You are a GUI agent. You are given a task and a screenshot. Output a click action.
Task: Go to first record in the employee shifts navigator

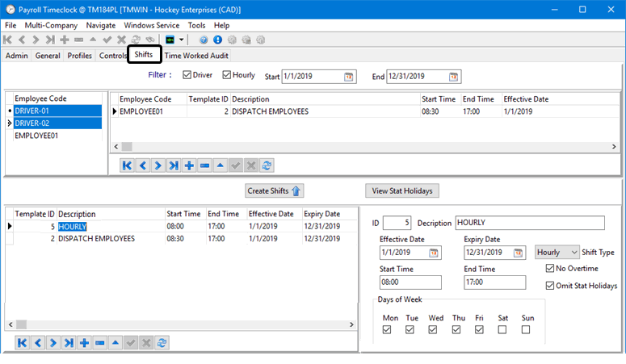tap(127, 165)
